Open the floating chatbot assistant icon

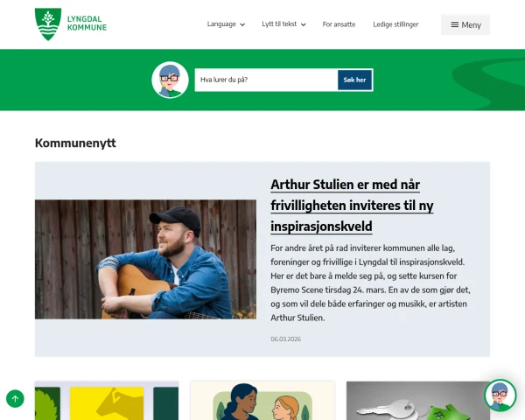(x=500, y=395)
